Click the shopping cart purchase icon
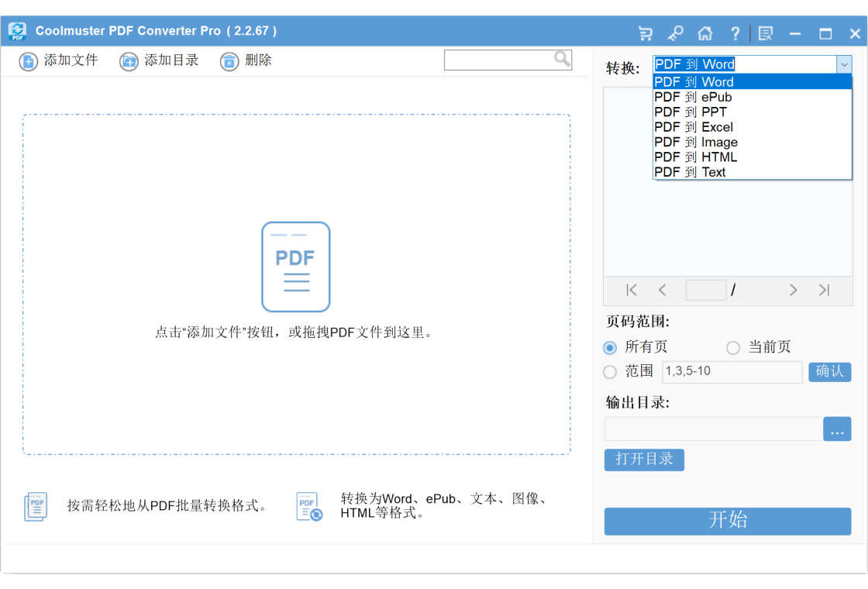 click(x=646, y=34)
